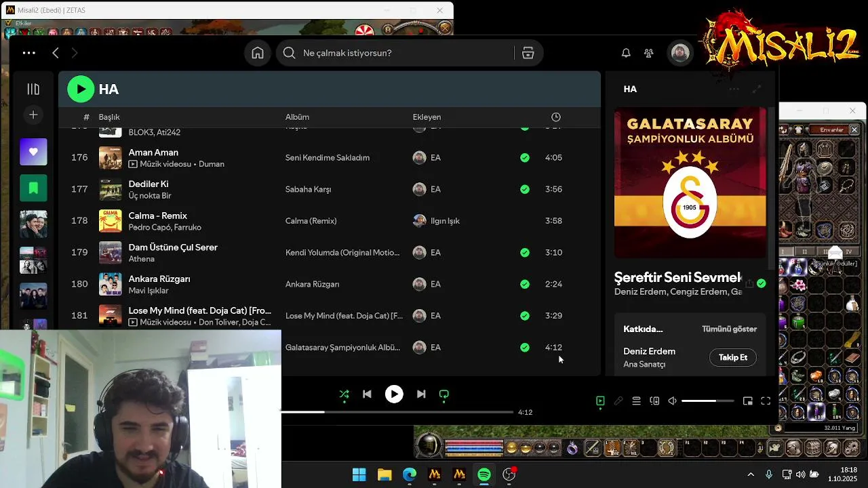Toggle saved check for Lose My Mind

tap(525, 315)
